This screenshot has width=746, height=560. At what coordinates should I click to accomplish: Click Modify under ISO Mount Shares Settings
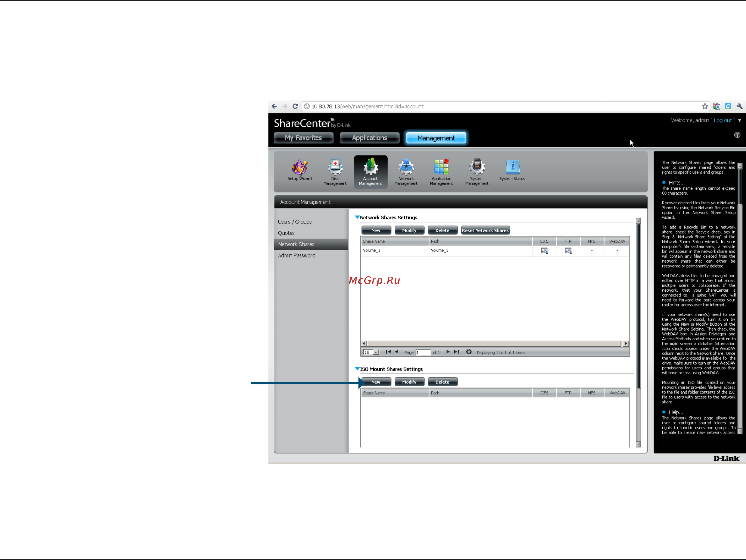(x=409, y=382)
